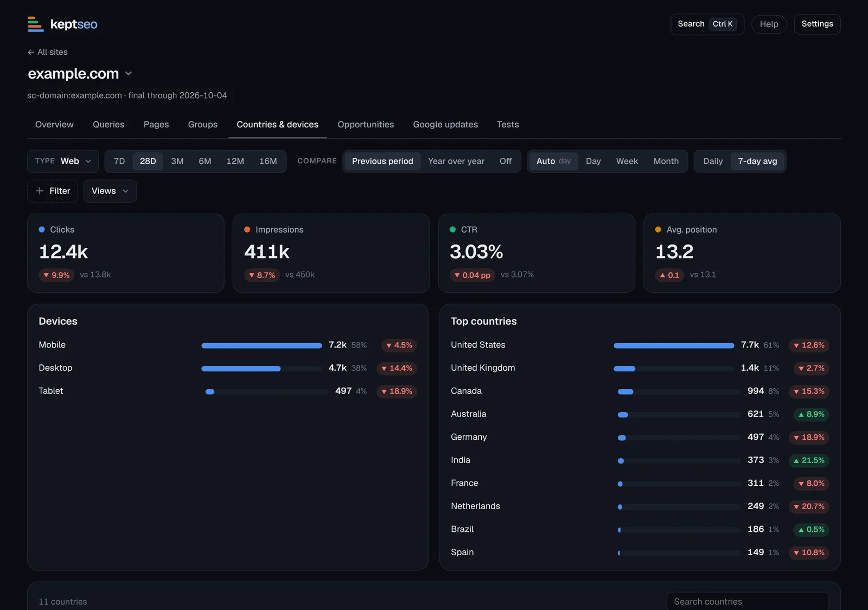
Task: Click the plus icon on Filter
Action: [40, 191]
